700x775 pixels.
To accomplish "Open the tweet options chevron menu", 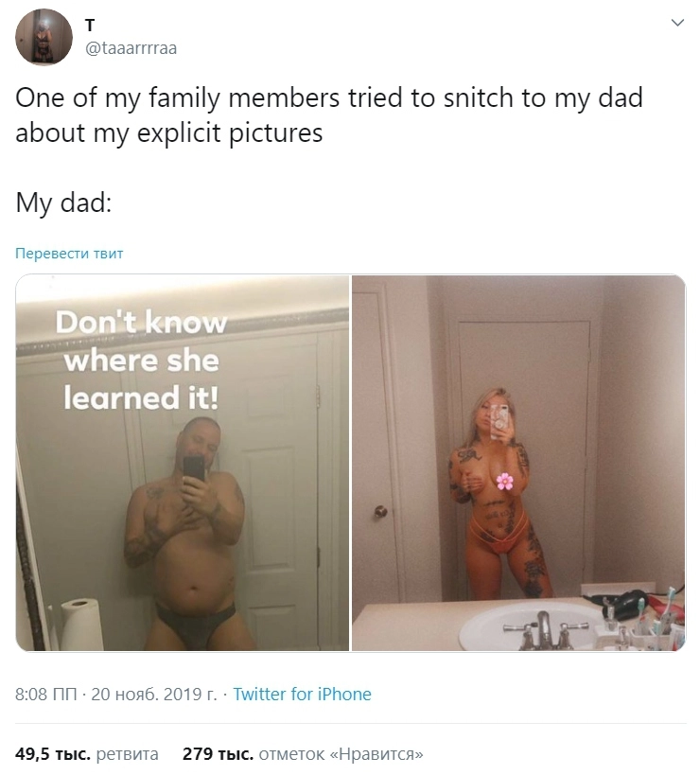I will click(677, 23).
